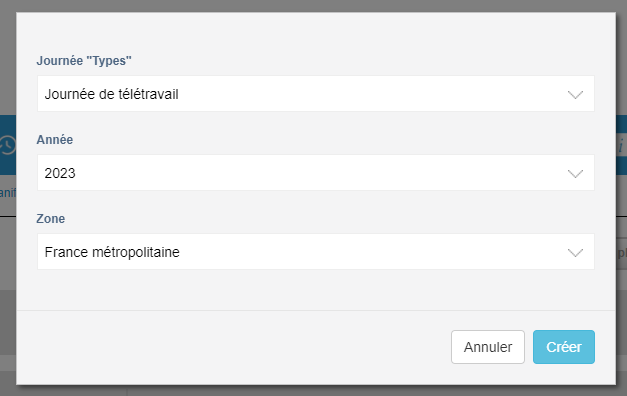Click the partially hidden "pl" button at right
Image resolution: width=627 pixels, height=396 pixels.
621,253
